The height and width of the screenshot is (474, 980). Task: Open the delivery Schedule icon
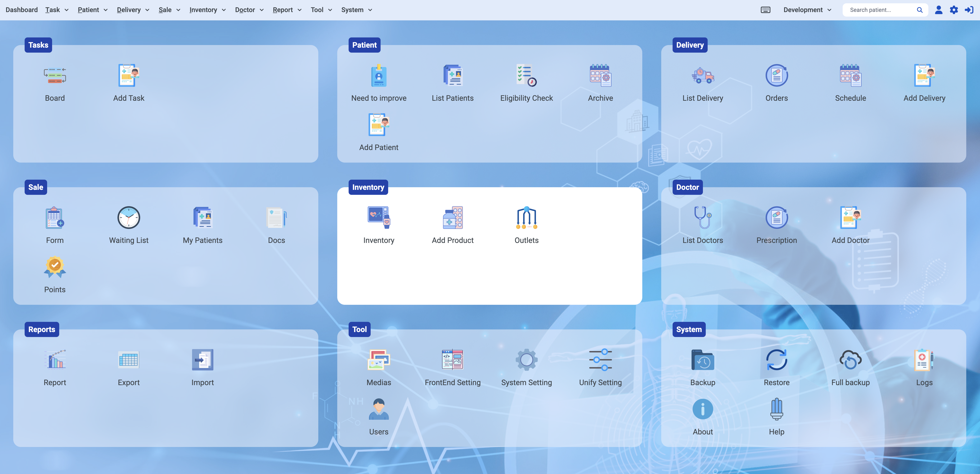(x=850, y=75)
